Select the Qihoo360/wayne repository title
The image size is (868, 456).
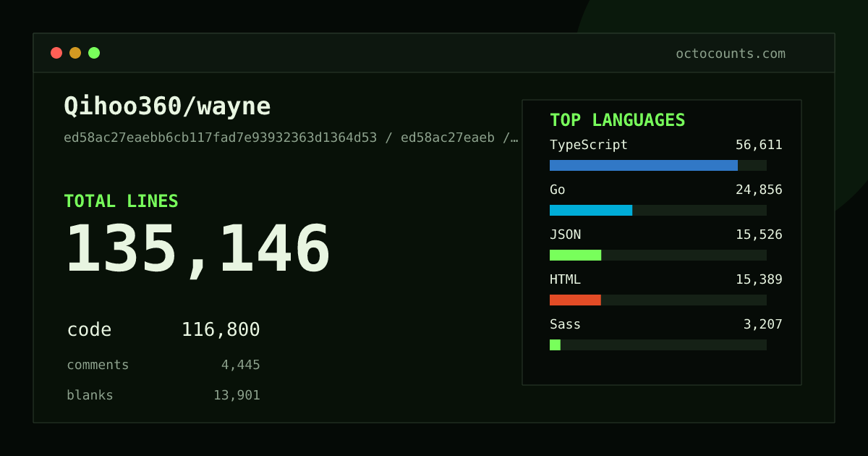(167, 106)
